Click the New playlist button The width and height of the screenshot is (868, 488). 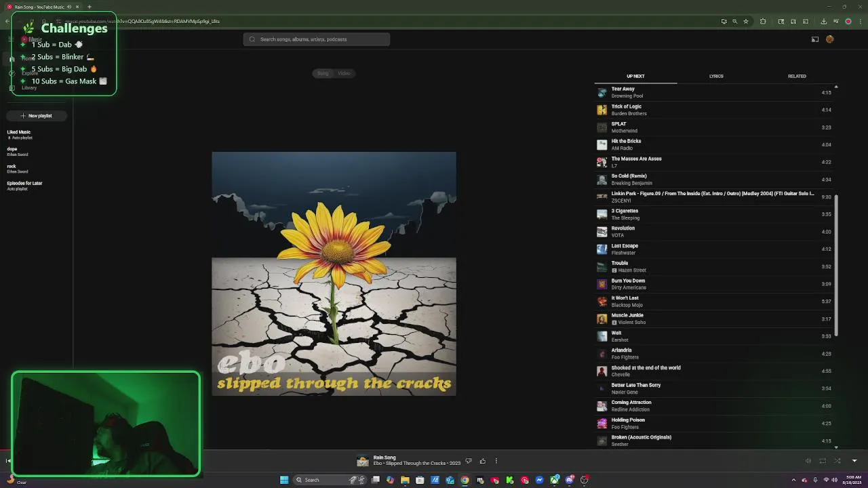pyautogui.click(x=37, y=116)
